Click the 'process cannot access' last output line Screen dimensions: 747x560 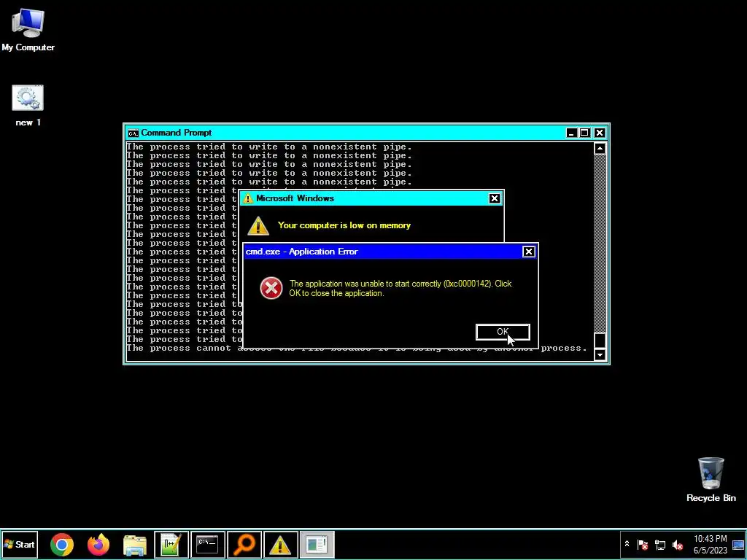356,348
